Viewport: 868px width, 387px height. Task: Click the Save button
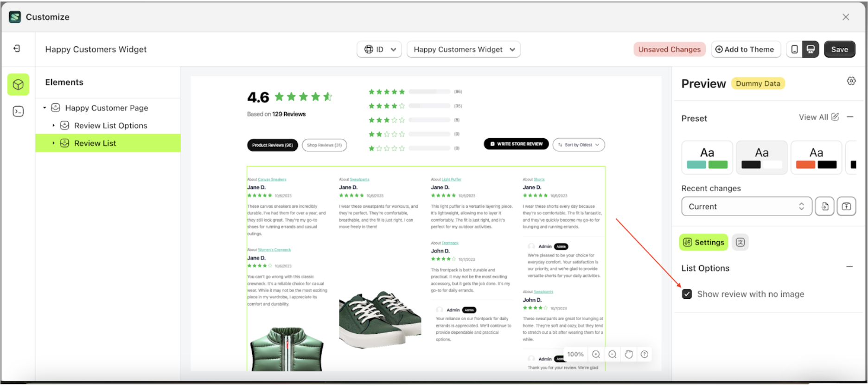(839, 49)
